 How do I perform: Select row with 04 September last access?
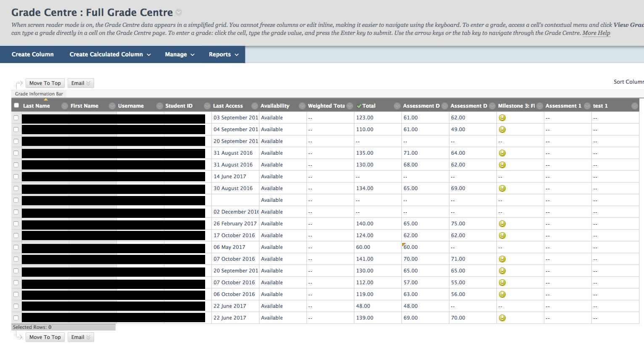click(x=16, y=130)
